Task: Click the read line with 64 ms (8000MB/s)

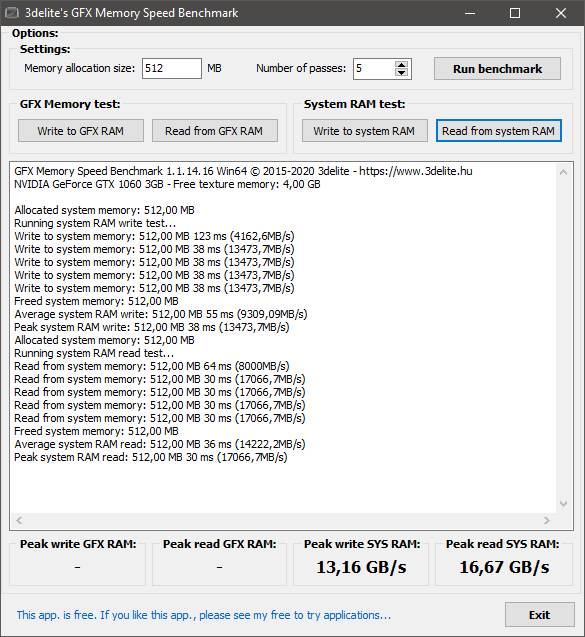Action: (x=152, y=366)
